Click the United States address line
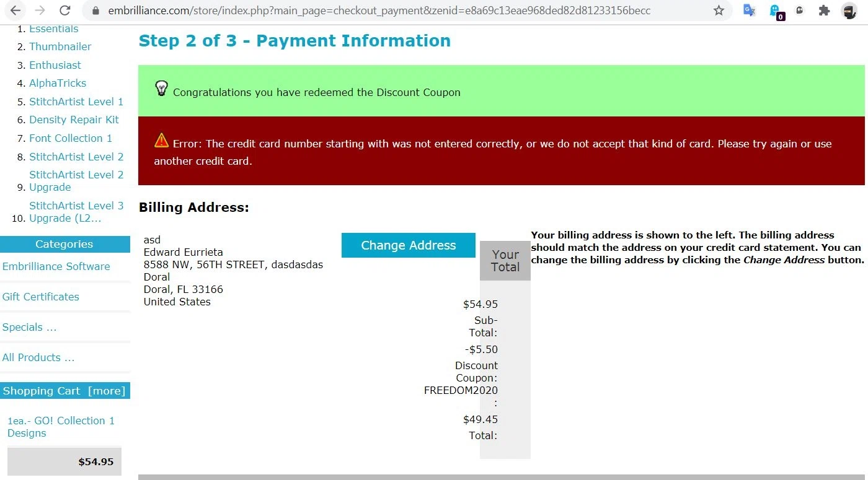Viewport: 868px width, 480px height. click(x=177, y=302)
